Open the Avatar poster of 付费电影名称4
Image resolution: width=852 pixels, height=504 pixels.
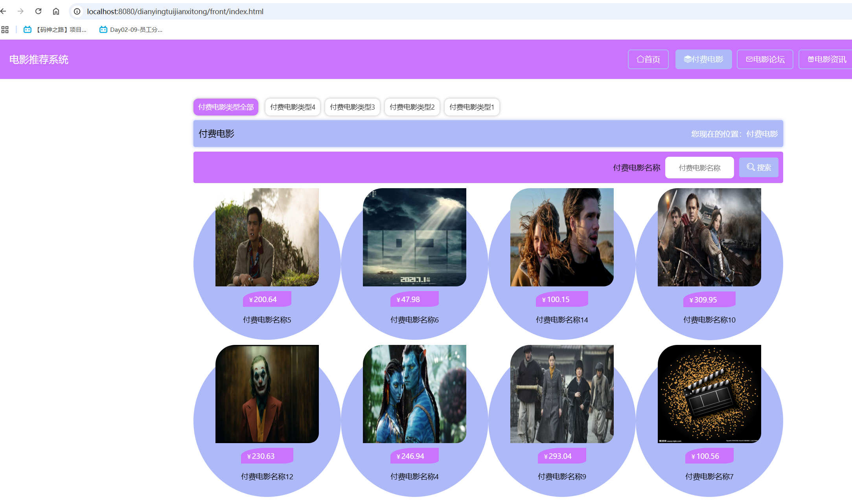pos(414,394)
